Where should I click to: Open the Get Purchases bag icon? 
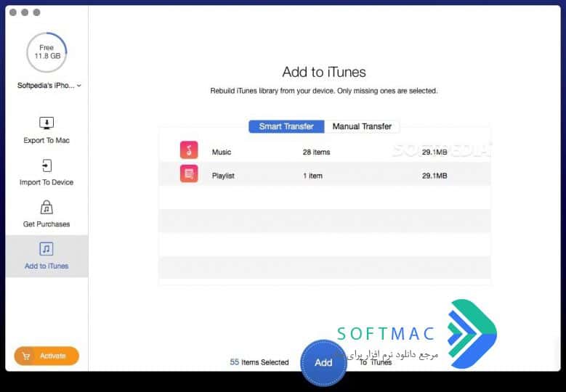pos(47,208)
